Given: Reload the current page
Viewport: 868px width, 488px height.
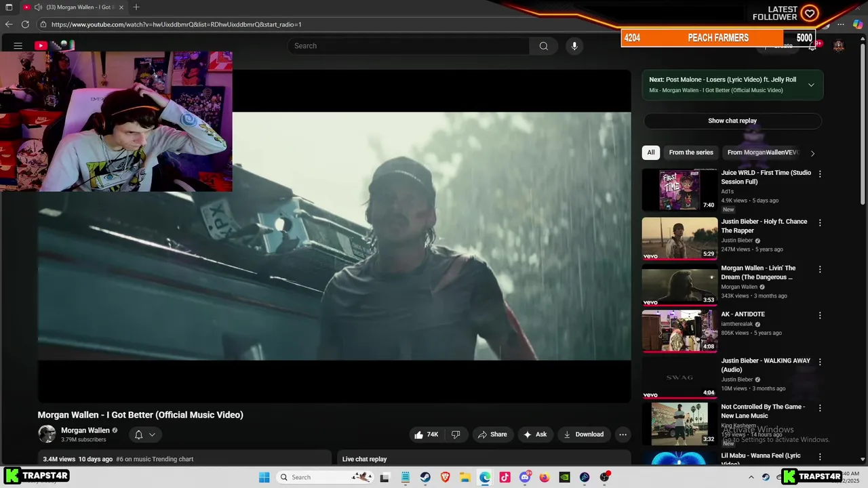Looking at the screenshot, I should point(25,24).
